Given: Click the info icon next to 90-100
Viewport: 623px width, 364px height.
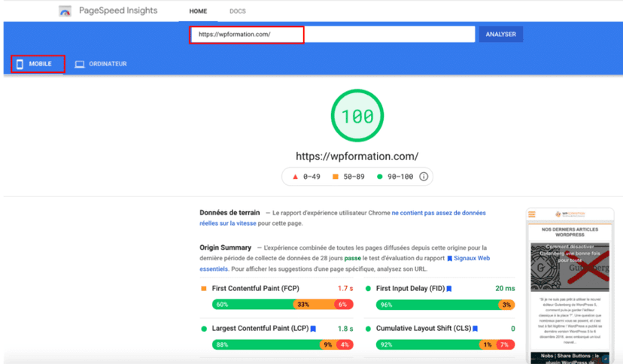Looking at the screenshot, I should pos(424,177).
